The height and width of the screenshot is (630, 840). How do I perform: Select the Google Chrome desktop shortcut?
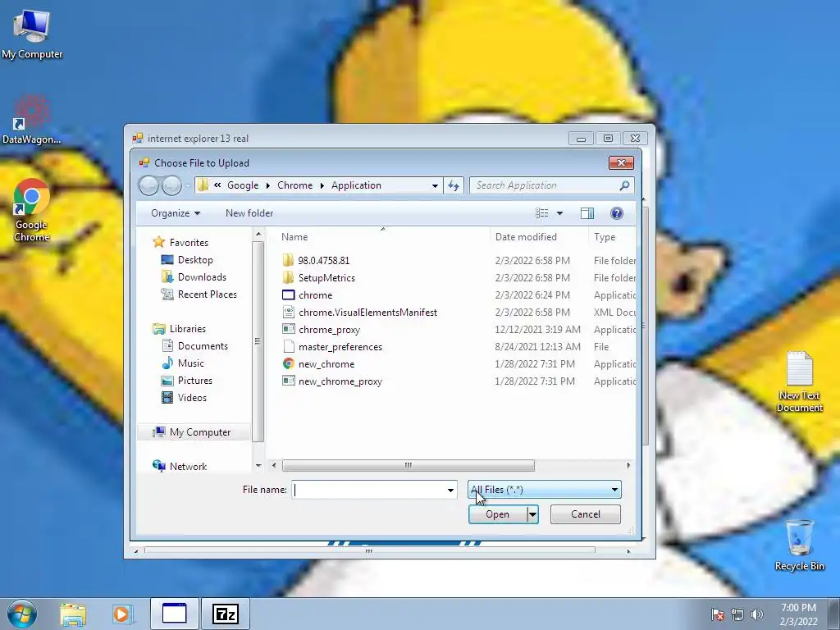(x=32, y=211)
